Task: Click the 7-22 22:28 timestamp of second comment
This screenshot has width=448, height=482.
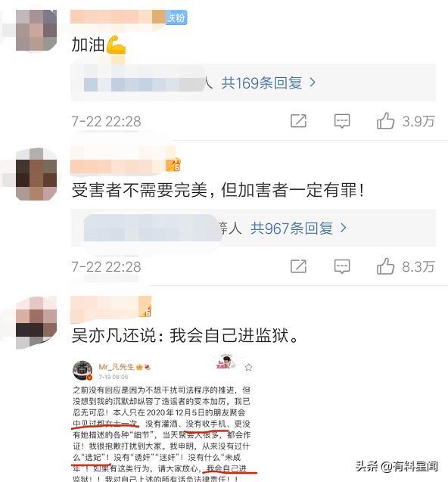Action: [x=106, y=267]
